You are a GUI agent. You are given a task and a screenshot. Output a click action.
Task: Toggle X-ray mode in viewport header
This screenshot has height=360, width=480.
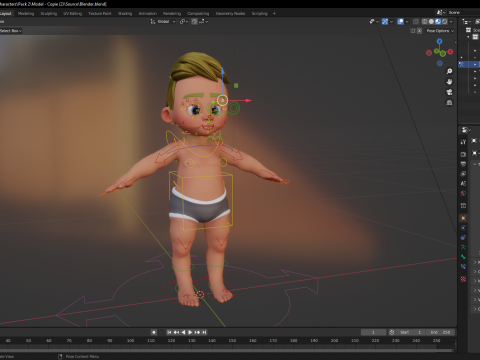(416, 22)
